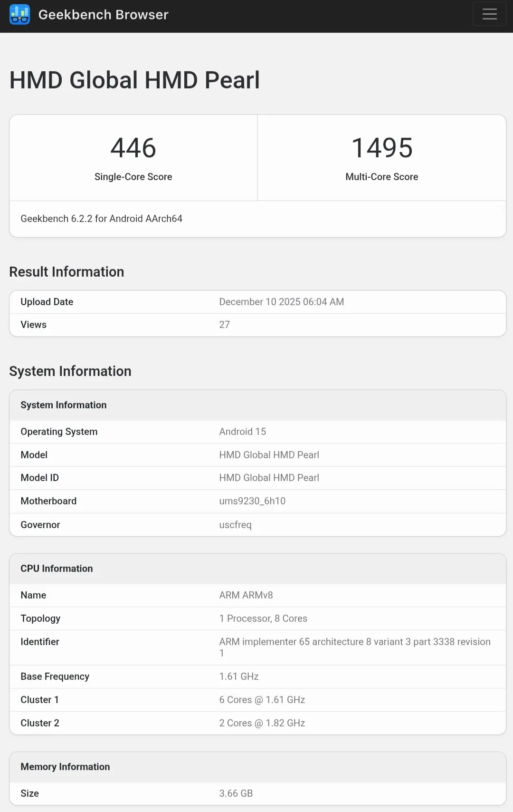Click the Android 15 operating system value
Viewport: 513px width, 812px height.
pyautogui.click(x=242, y=432)
